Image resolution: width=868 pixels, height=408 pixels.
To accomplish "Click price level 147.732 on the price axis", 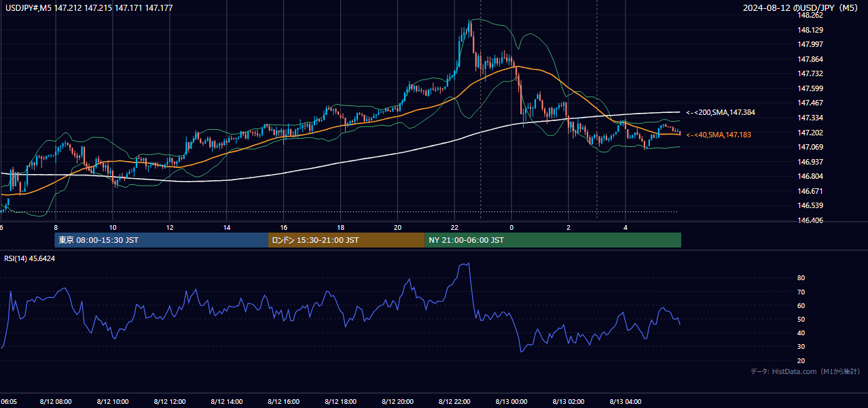I will pyautogui.click(x=810, y=73).
